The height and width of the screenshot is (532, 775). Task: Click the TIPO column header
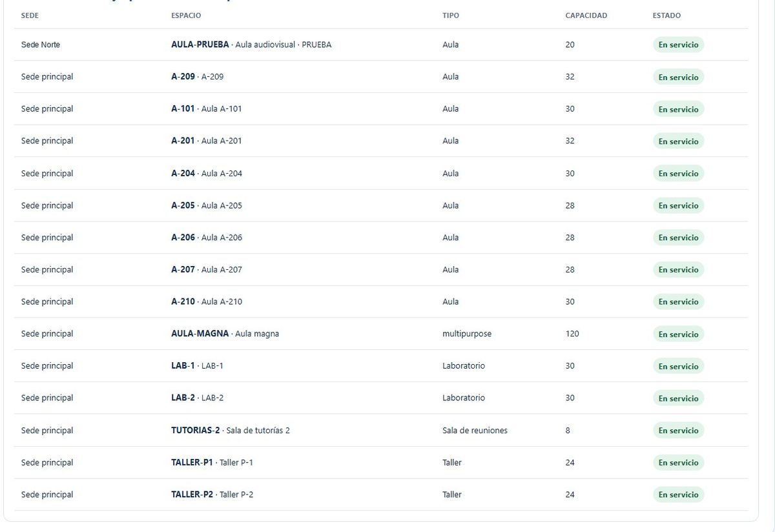[x=451, y=15]
